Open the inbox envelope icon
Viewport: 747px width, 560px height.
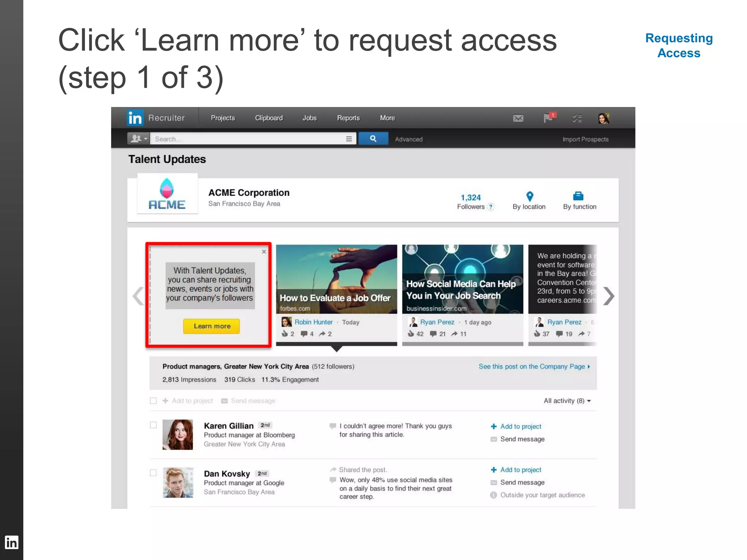point(518,118)
